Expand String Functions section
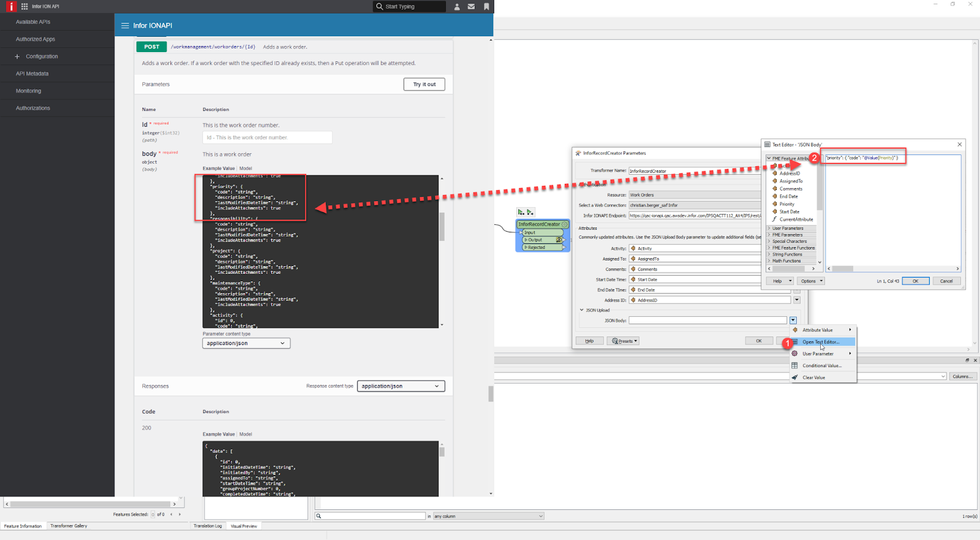Screen dimensions: 980x540 (769, 254)
